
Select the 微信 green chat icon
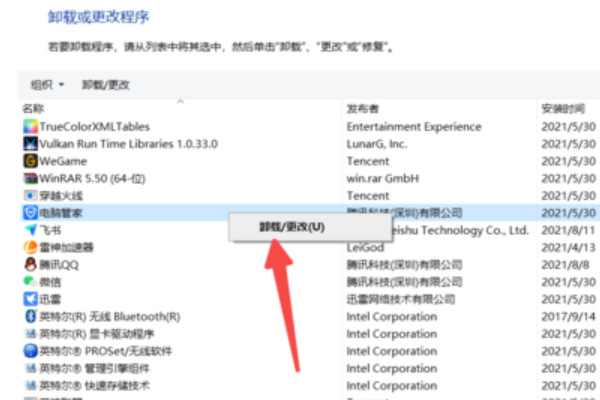click(x=30, y=281)
